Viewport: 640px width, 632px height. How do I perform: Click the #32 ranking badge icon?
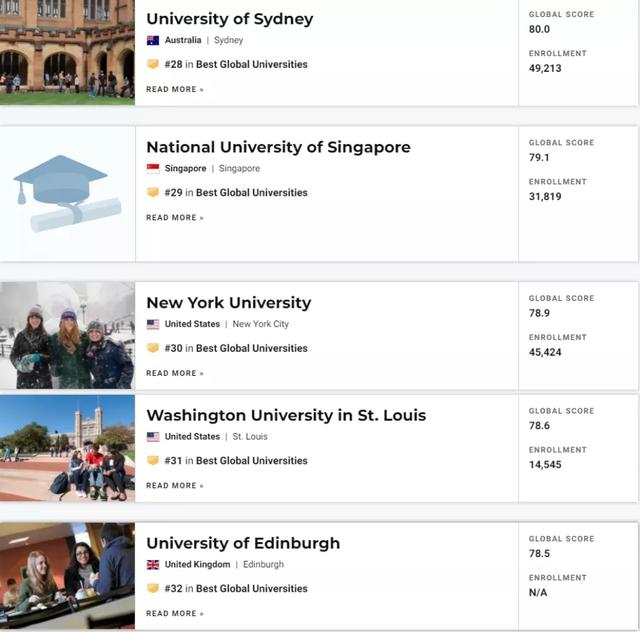click(153, 589)
